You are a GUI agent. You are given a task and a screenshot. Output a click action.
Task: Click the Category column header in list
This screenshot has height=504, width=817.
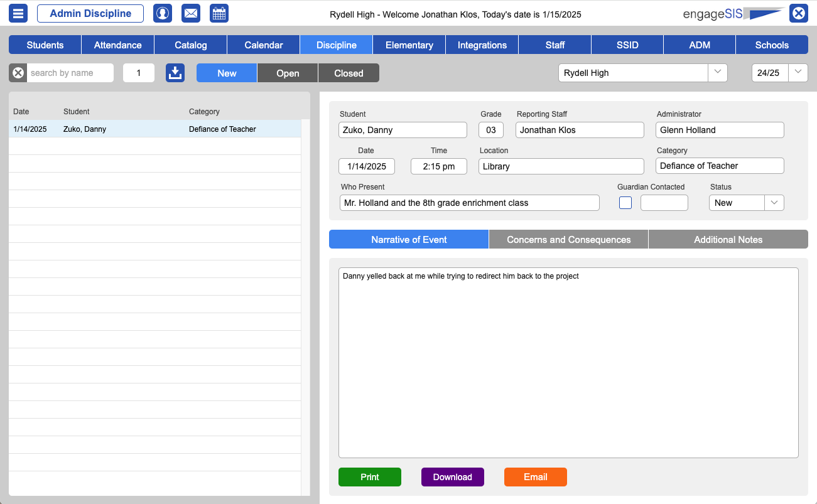pos(204,112)
